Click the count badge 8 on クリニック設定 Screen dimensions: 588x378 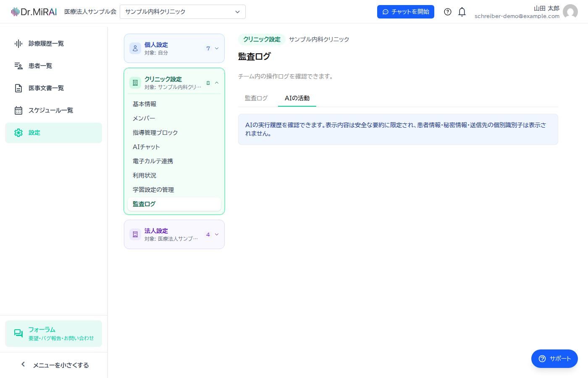point(208,83)
